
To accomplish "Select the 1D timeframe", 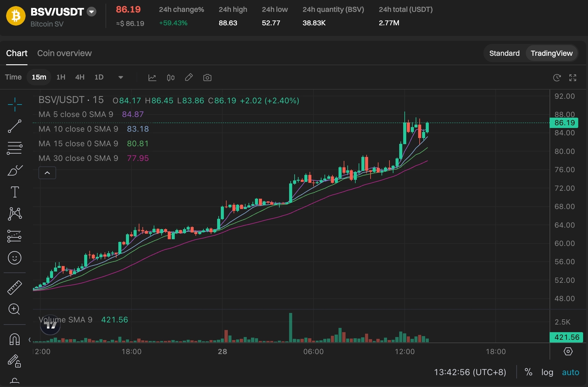I will pyautogui.click(x=99, y=77).
